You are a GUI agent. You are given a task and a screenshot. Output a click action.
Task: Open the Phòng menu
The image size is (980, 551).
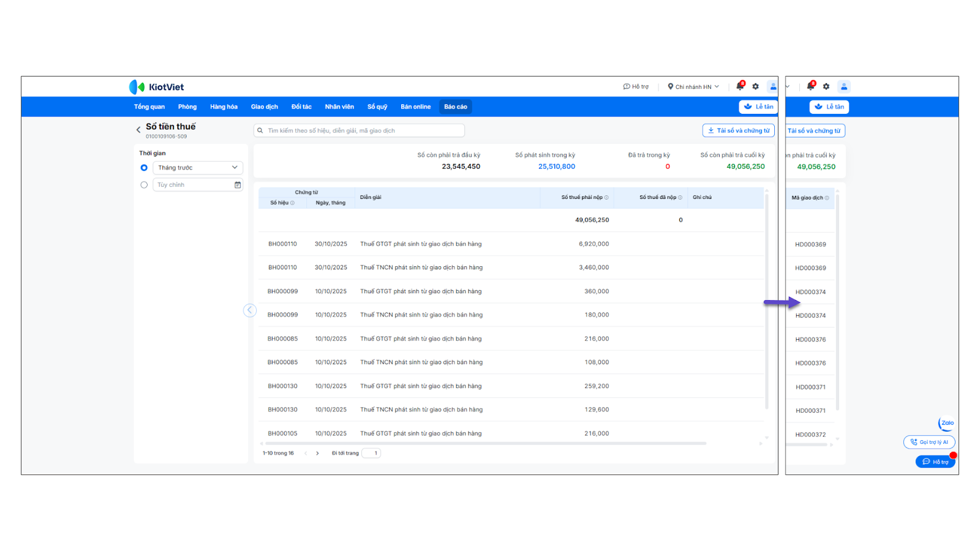[x=187, y=107]
